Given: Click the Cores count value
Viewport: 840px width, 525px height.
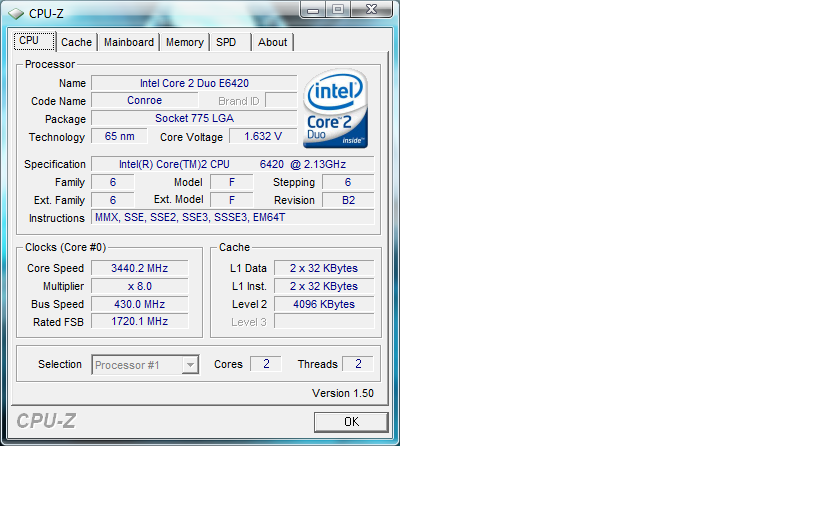Looking at the screenshot, I should 266,364.
